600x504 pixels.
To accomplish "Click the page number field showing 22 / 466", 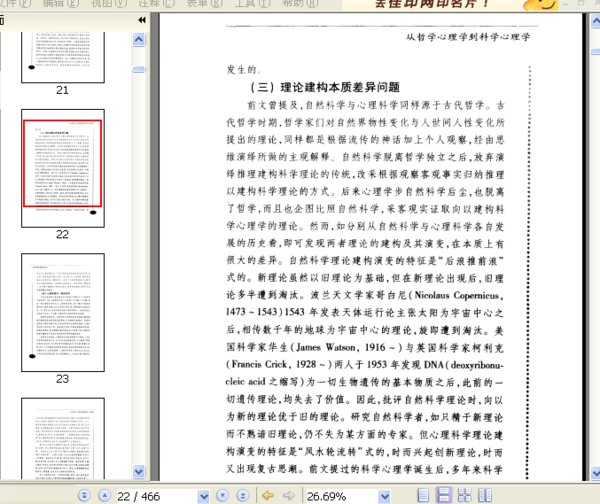I will 157,497.
